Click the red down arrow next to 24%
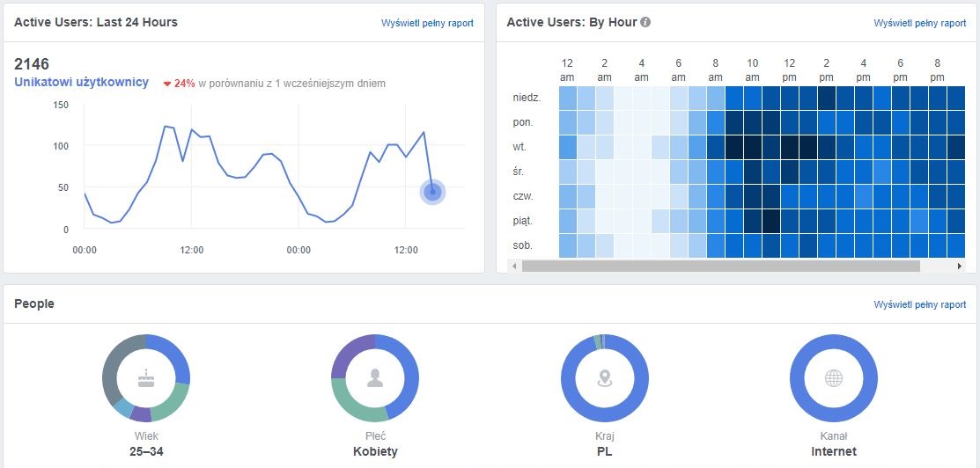 coord(167,84)
